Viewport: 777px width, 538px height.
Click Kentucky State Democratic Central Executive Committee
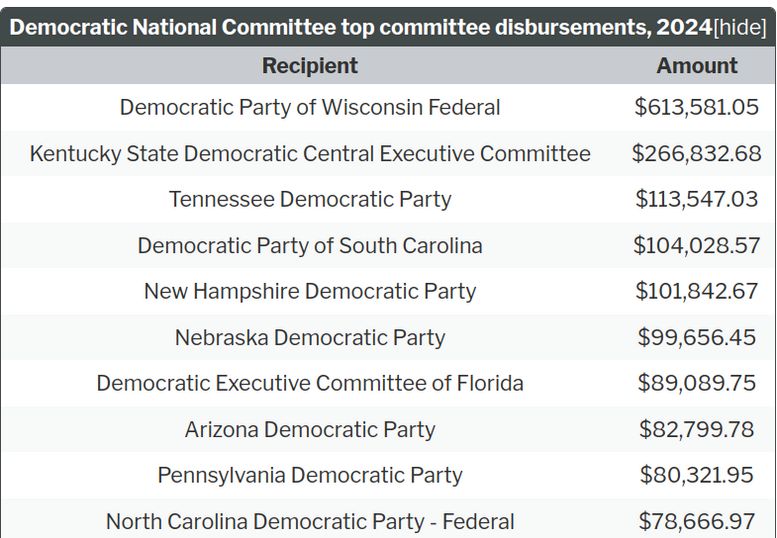pyautogui.click(x=310, y=153)
